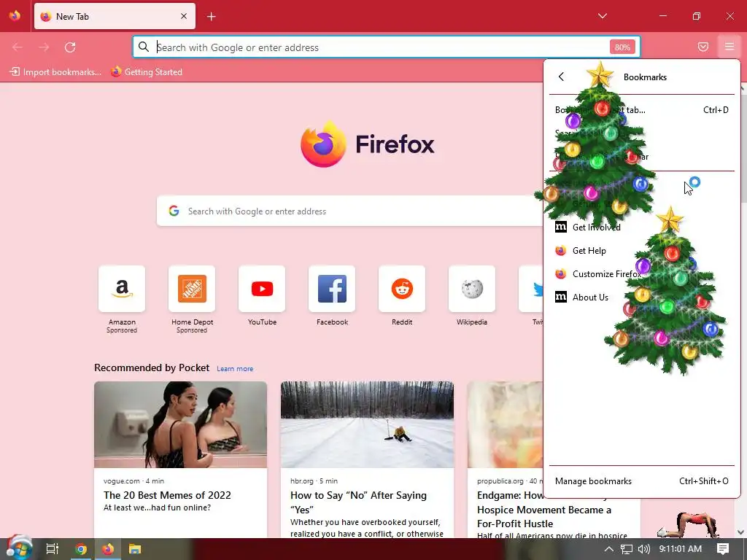Open The 20 Best Memes of 2022
Screen dimensions: 747x560
(167, 495)
